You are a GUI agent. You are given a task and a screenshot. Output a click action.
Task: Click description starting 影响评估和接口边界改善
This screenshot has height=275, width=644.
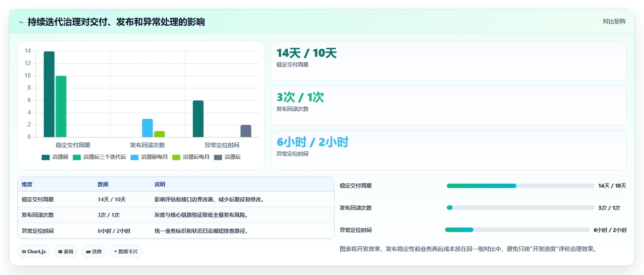click(210, 200)
